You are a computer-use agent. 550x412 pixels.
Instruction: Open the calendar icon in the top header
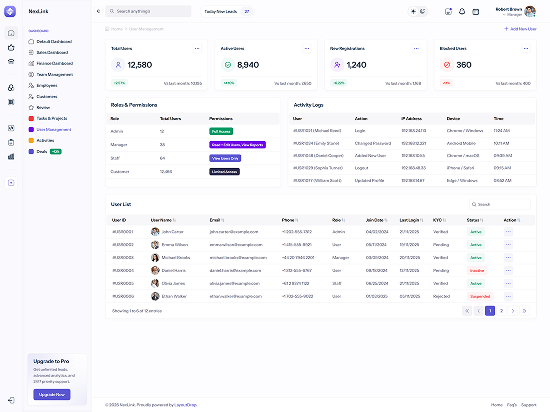(476, 12)
